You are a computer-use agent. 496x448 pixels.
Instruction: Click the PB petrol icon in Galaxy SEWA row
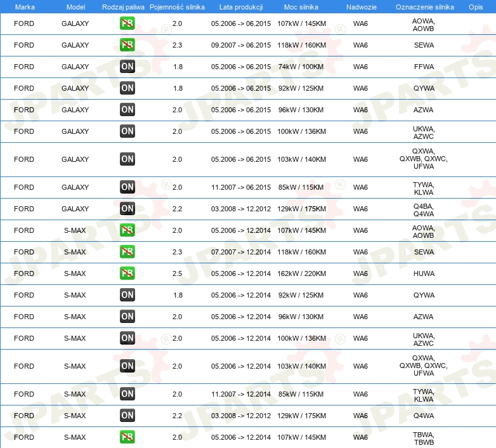[x=127, y=45]
